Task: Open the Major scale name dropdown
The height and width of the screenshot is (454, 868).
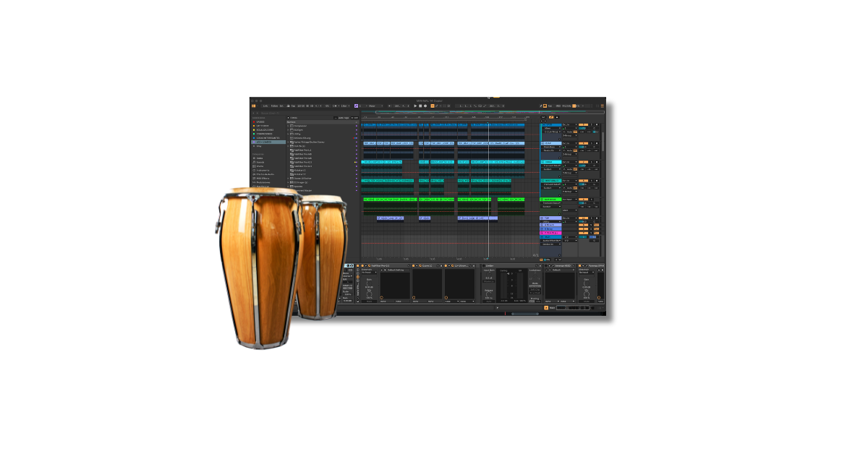Action: (375, 106)
